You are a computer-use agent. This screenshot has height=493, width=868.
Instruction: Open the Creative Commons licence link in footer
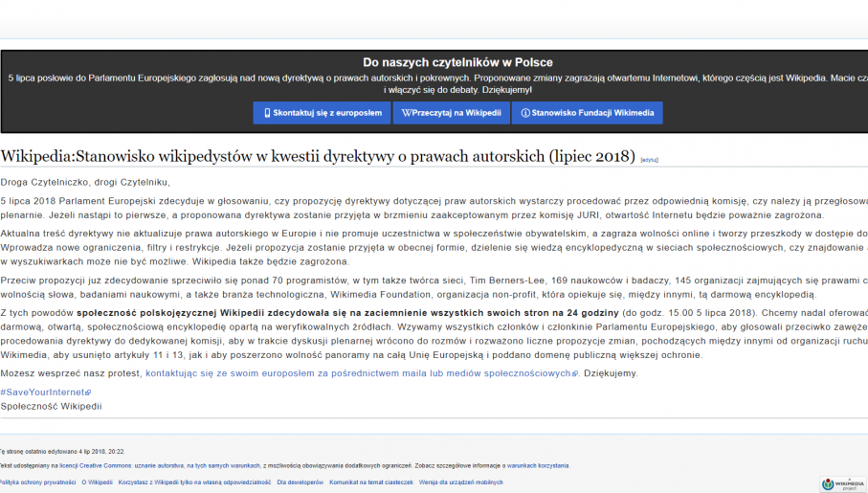click(x=160, y=466)
